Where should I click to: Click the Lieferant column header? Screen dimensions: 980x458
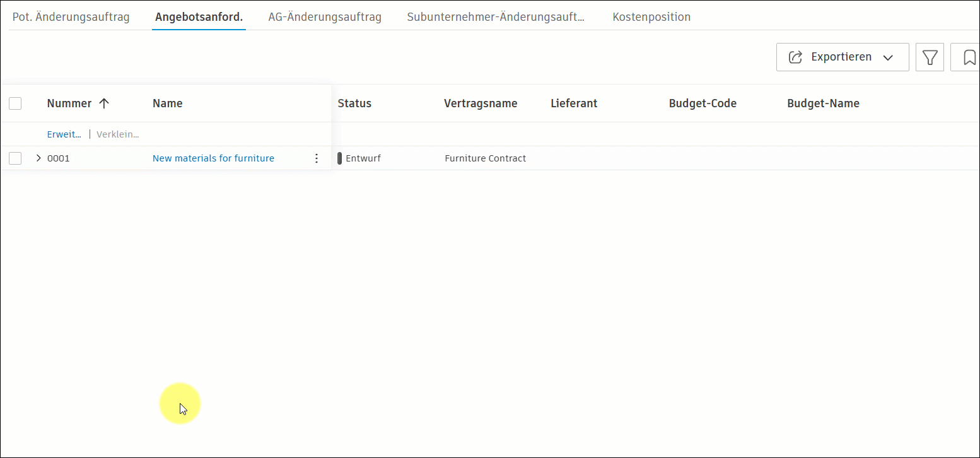tap(574, 103)
